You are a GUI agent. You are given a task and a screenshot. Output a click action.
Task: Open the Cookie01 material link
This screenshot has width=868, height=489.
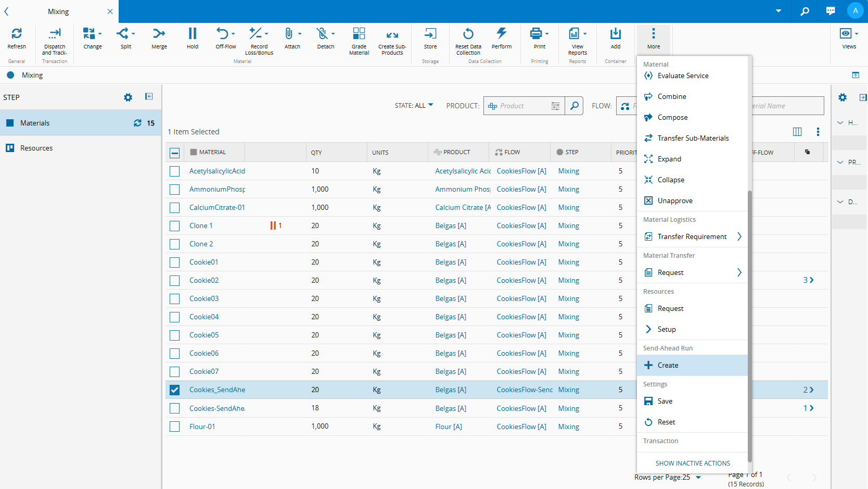click(204, 262)
